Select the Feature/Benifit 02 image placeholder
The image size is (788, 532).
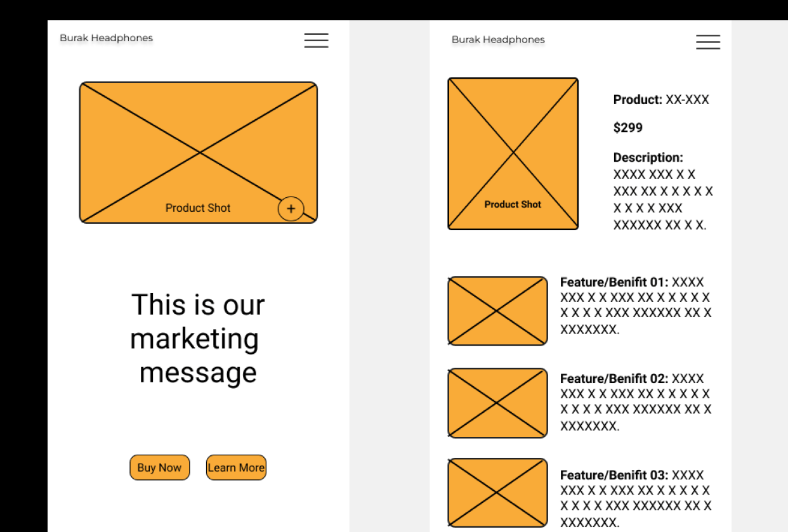[x=497, y=403]
